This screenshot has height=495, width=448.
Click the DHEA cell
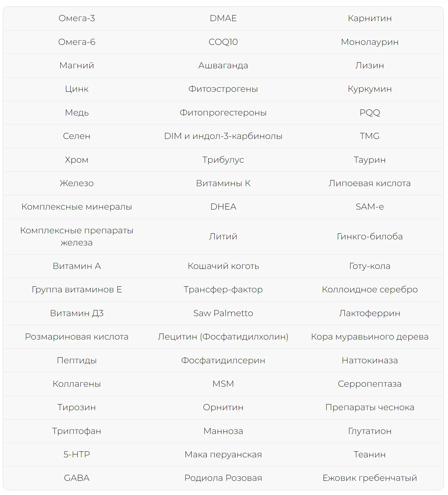(x=223, y=207)
